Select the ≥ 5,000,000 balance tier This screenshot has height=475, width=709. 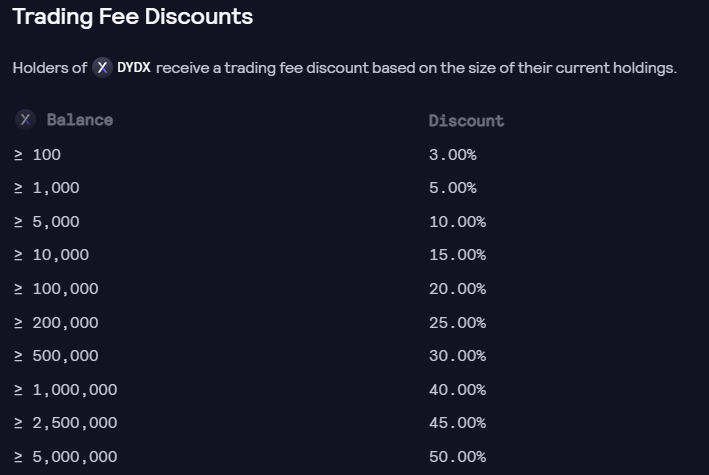tap(66, 456)
